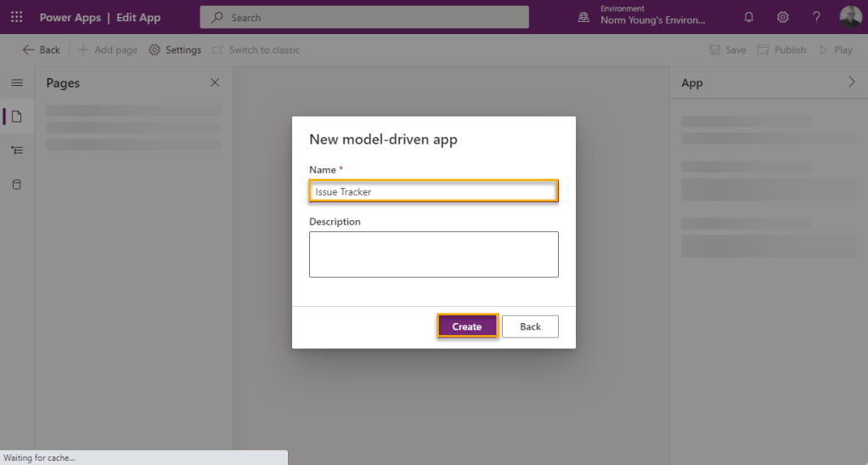868x465 pixels.
Task: Open notifications bell icon
Action: click(x=748, y=17)
